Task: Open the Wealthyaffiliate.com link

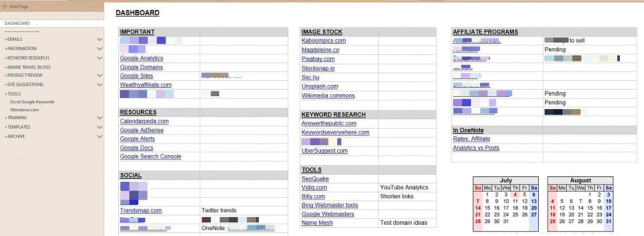Action: [x=146, y=84]
